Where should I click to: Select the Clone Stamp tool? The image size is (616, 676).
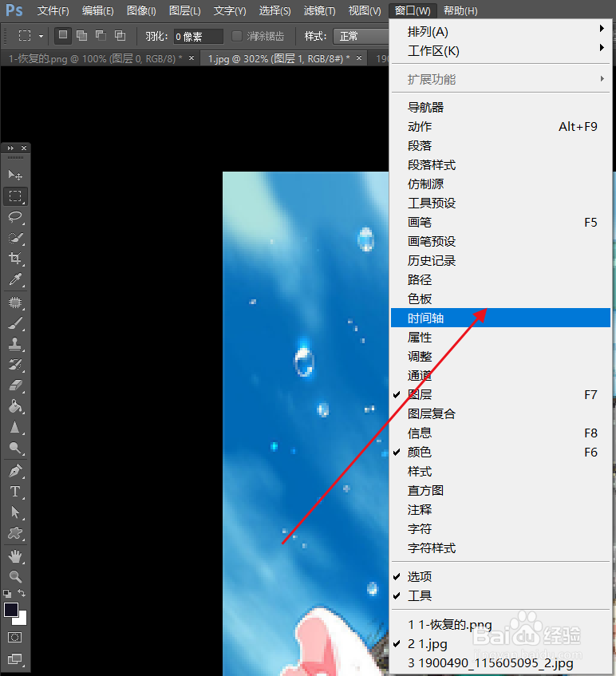pyautogui.click(x=15, y=344)
